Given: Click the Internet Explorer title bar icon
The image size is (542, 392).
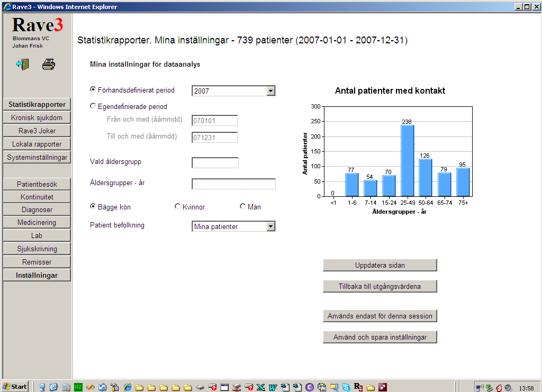Looking at the screenshot, I should click(x=6, y=6).
